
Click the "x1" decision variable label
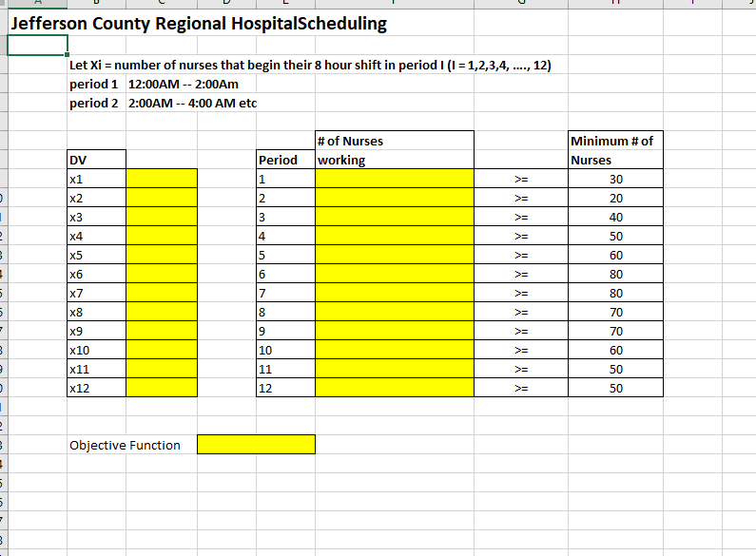click(96, 179)
